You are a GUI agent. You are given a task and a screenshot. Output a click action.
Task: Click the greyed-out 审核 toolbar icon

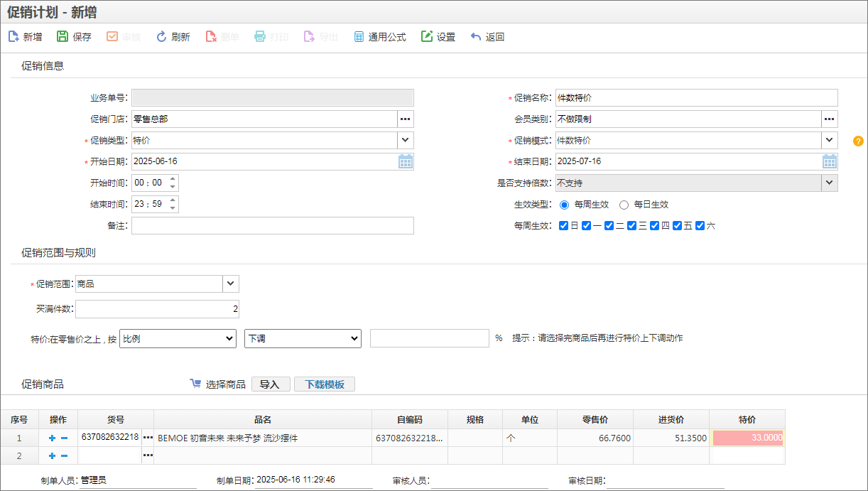click(112, 37)
